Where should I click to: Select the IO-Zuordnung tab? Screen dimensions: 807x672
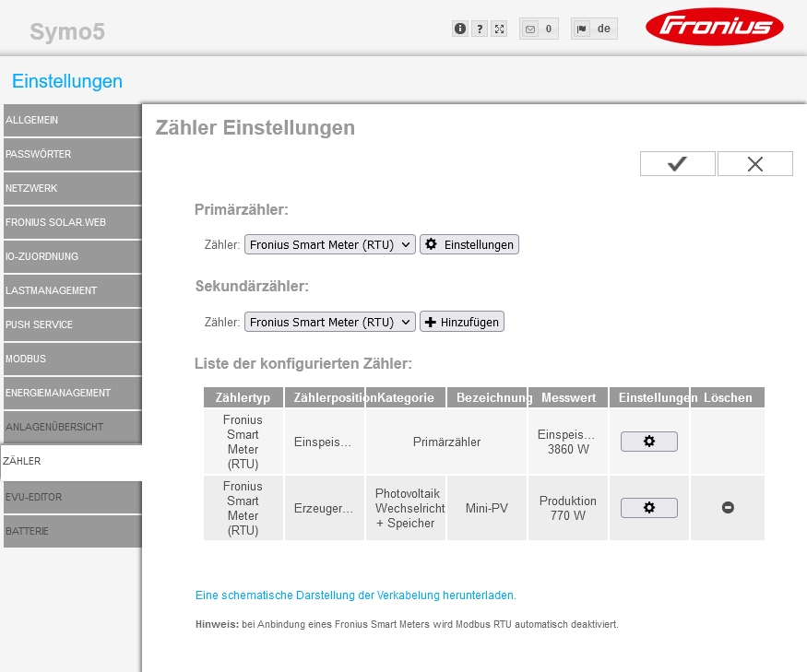tap(73, 256)
